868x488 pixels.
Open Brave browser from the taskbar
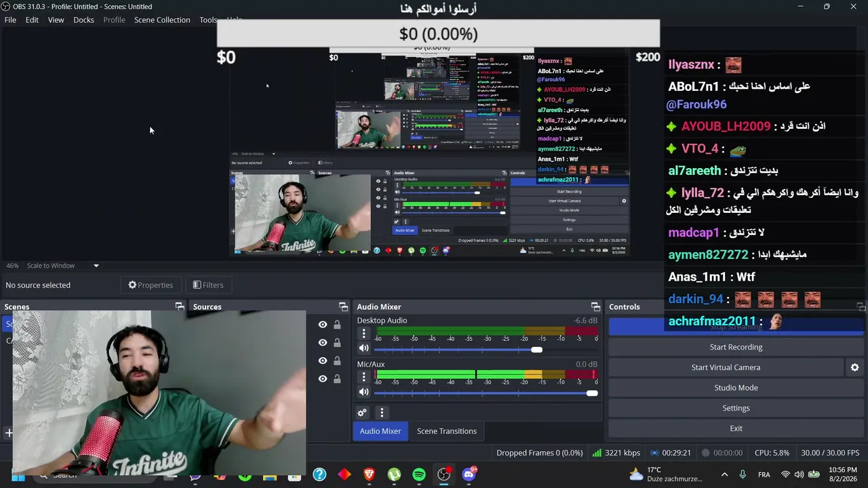point(369,474)
